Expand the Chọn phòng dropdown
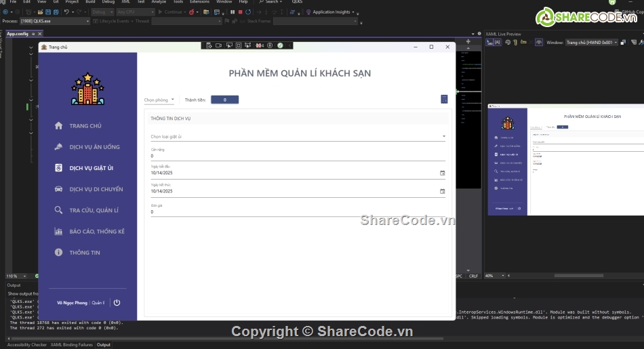This screenshot has height=349, width=644. point(159,100)
